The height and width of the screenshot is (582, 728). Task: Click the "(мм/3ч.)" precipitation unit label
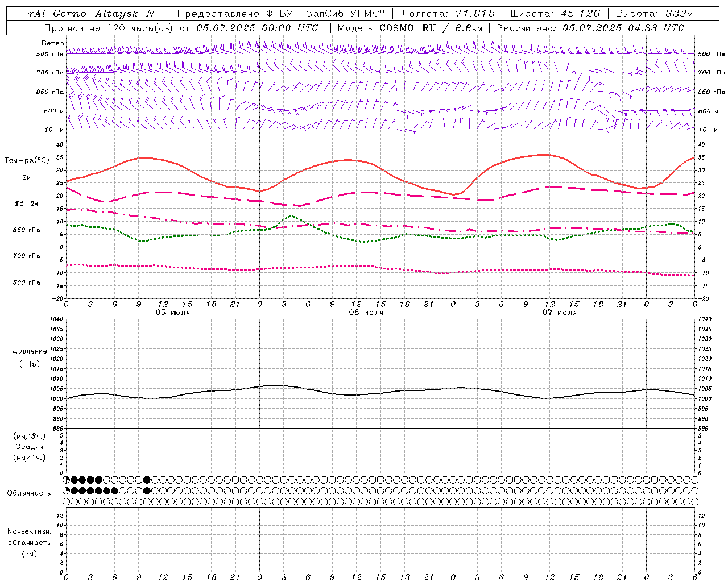pos(30,436)
